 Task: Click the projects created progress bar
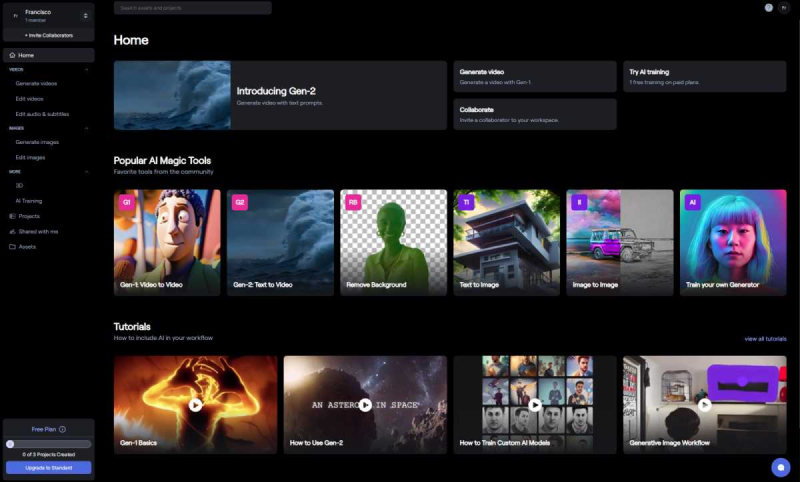[48, 443]
